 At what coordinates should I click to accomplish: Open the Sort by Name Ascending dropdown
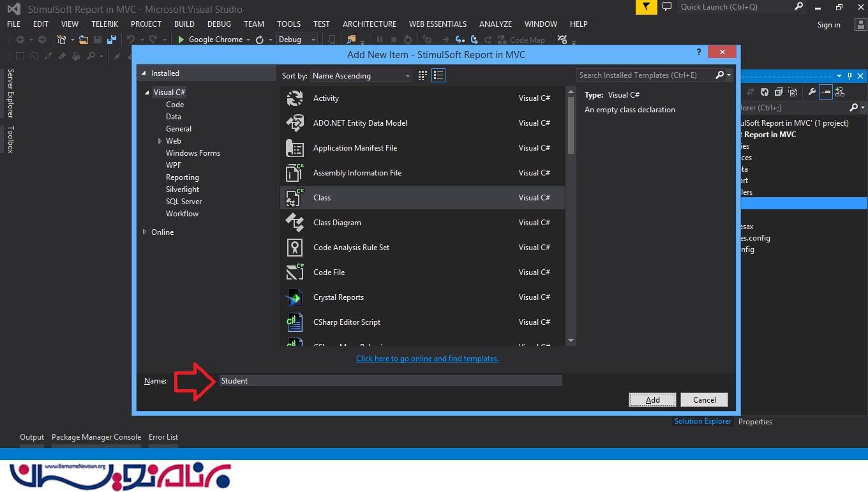coord(361,76)
